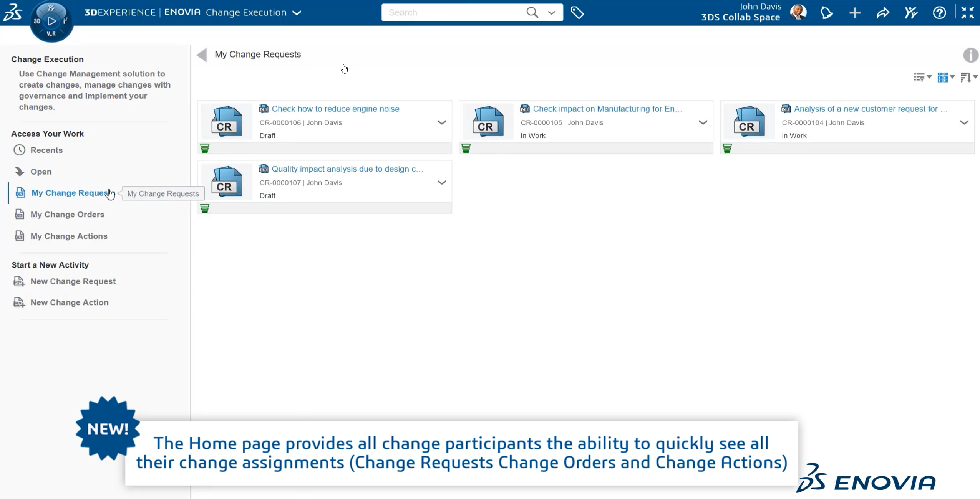Click the New Change Action plus-document icon
Screen dimensions: 980x499
pyautogui.click(x=19, y=302)
